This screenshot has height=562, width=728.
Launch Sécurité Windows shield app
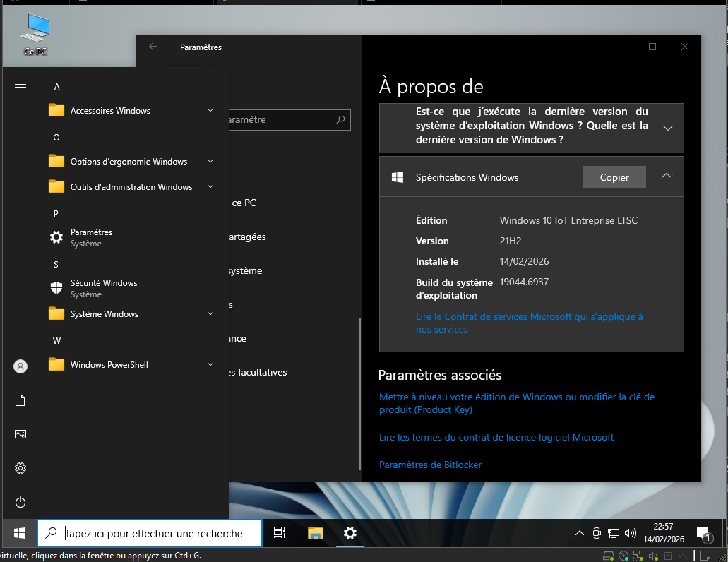pos(56,288)
